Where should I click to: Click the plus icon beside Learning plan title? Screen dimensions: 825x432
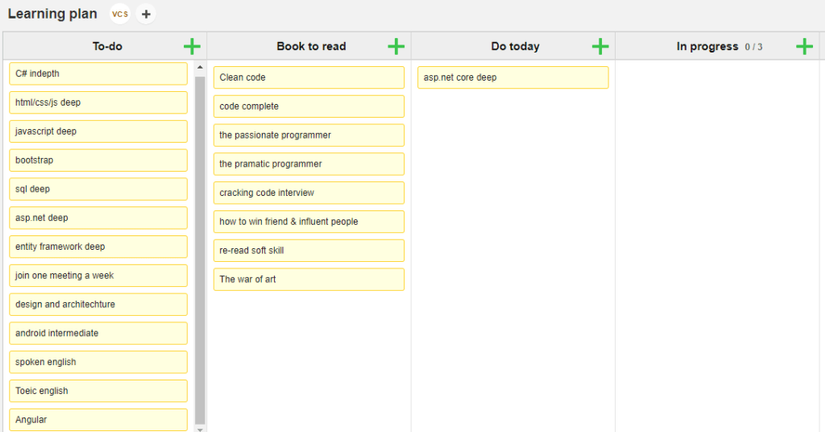coord(146,14)
